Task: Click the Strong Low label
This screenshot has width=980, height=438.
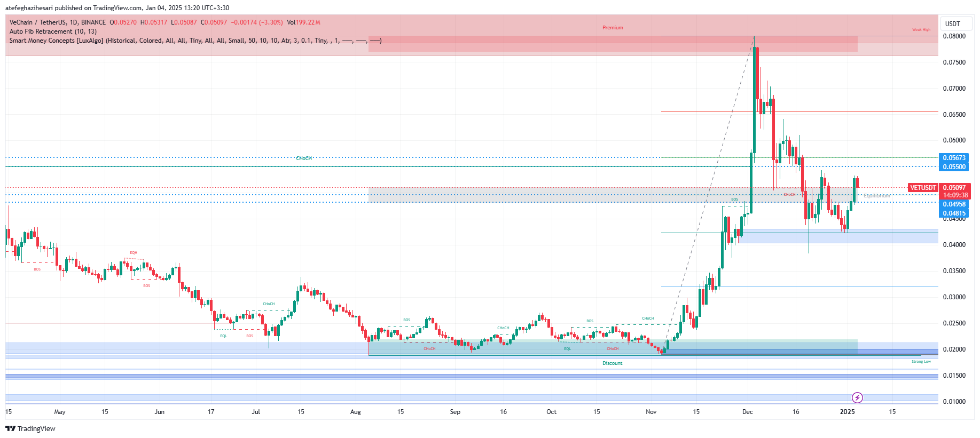Action: 921,362
